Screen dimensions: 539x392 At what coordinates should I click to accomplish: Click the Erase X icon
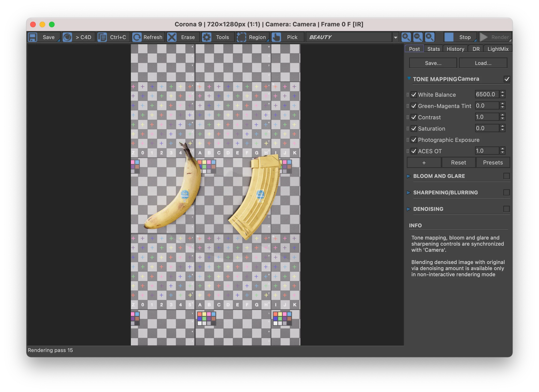[x=172, y=37]
